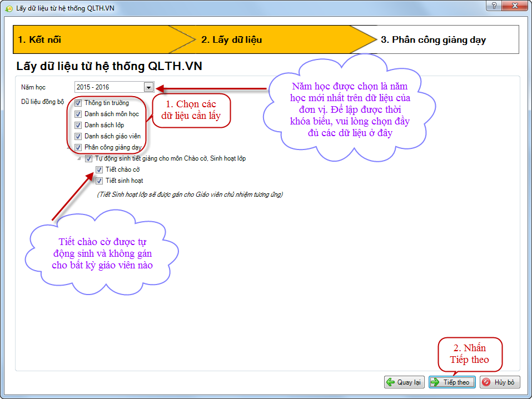
Task: Click the Quay lại button
Action: pos(404,382)
